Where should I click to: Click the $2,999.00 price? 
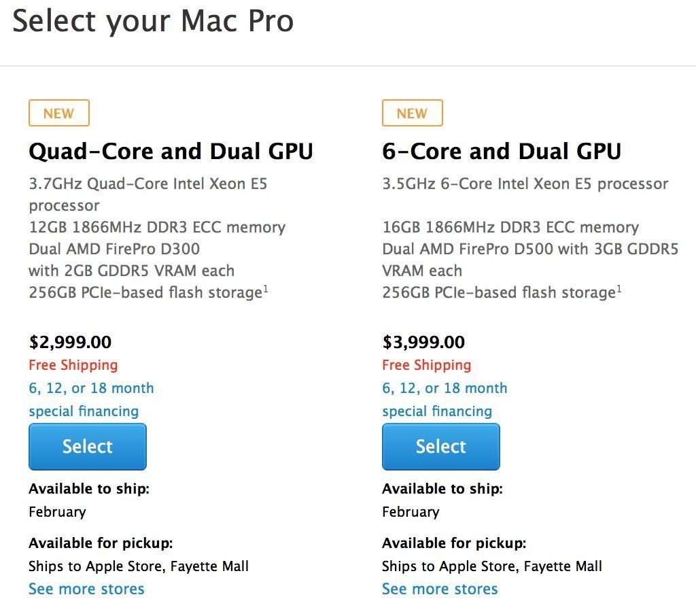[x=70, y=342]
